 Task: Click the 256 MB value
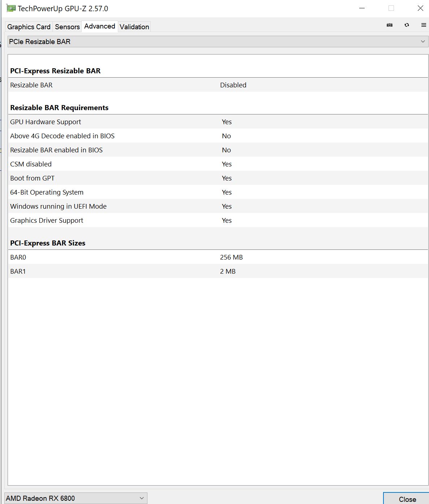click(231, 257)
